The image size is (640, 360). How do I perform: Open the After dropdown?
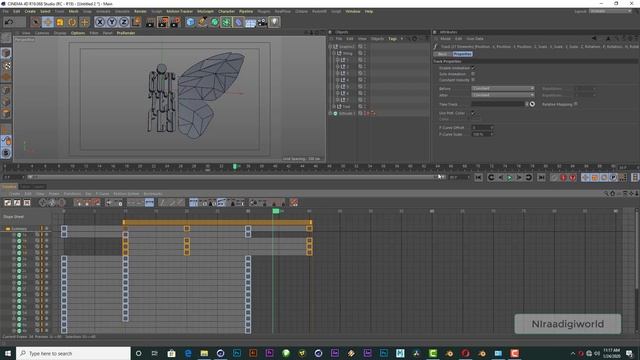[x=503, y=95]
